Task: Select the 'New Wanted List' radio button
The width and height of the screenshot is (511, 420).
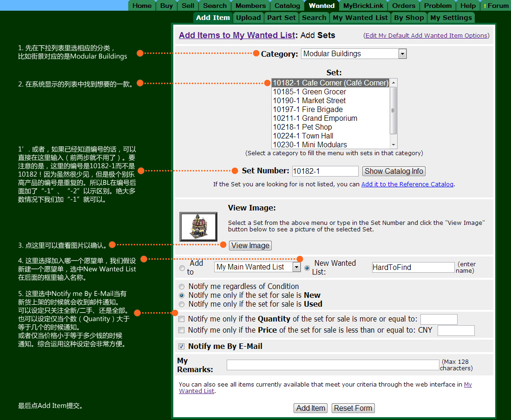Action: pos(307,267)
